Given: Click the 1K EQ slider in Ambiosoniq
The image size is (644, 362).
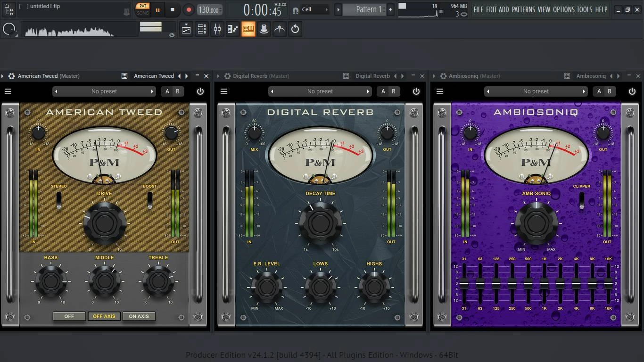Looking at the screenshot, I should pos(544,284).
